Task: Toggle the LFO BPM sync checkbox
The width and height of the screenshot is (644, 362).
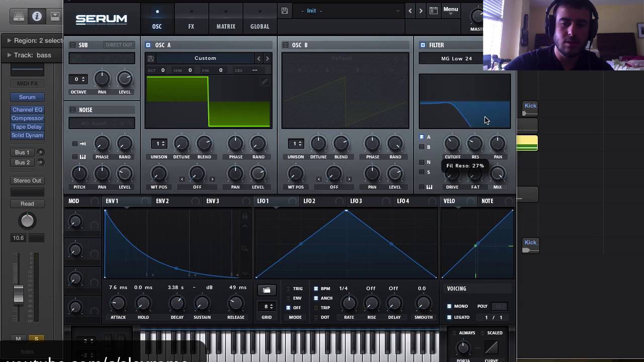Action: point(316,289)
